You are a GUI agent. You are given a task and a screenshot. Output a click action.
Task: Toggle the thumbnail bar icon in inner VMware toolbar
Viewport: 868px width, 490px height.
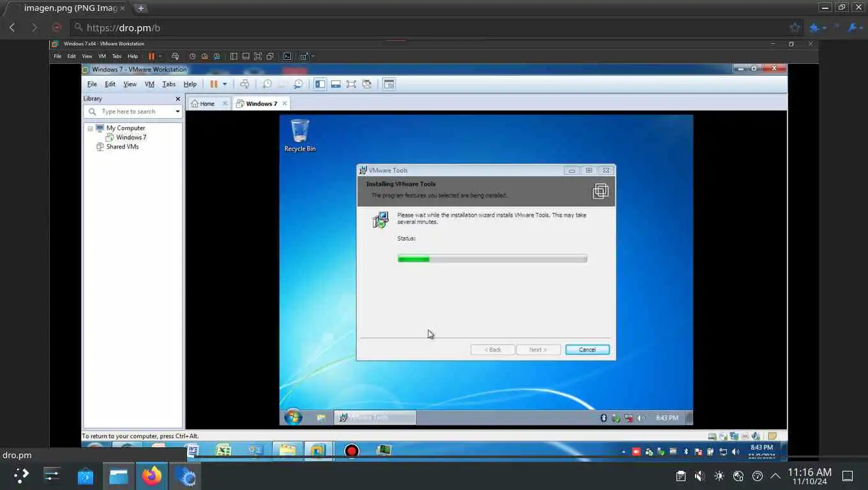pyautogui.click(x=336, y=84)
